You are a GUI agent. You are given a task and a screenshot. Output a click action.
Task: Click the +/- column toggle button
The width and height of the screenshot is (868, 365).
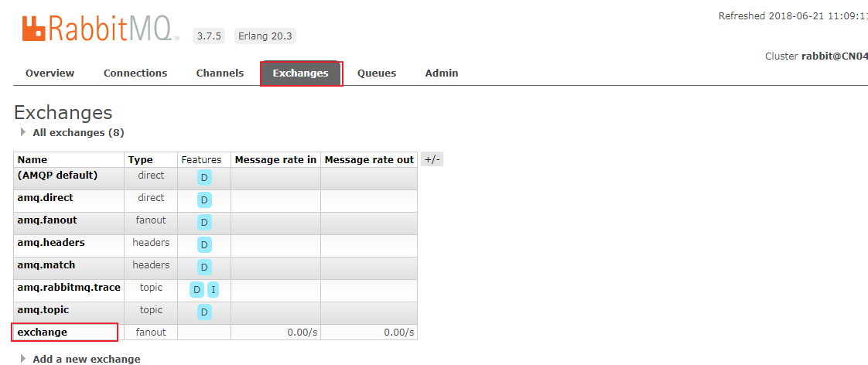(x=432, y=160)
